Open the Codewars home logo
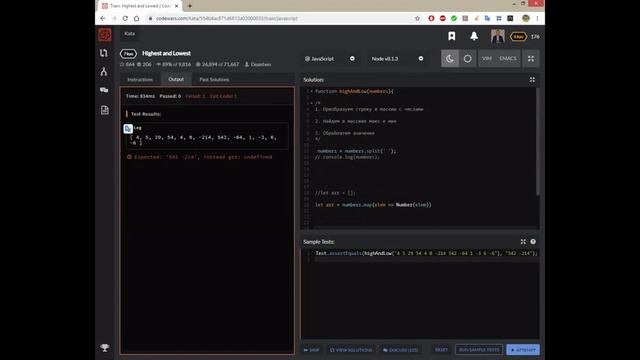The height and width of the screenshot is (360, 640). (x=105, y=35)
